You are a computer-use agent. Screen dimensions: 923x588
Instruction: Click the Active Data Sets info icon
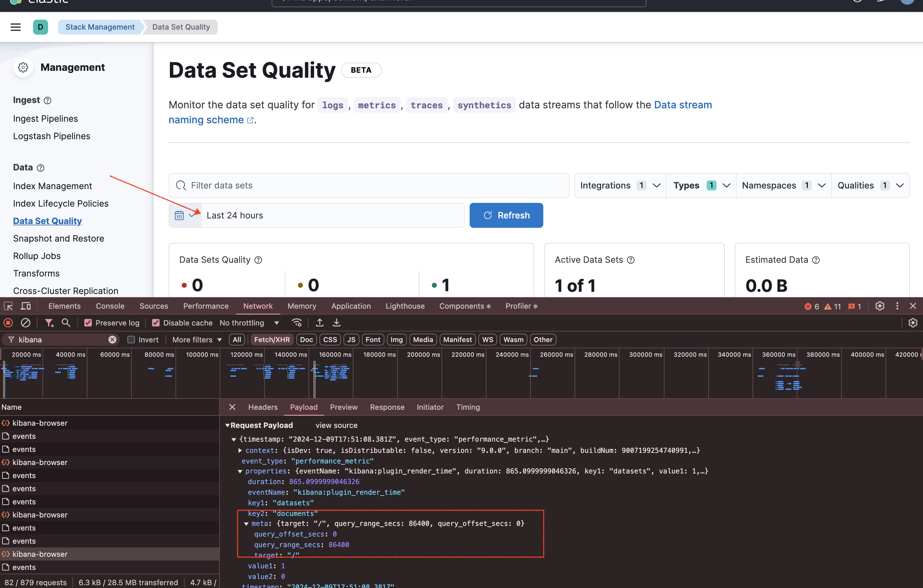pos(630,260)
